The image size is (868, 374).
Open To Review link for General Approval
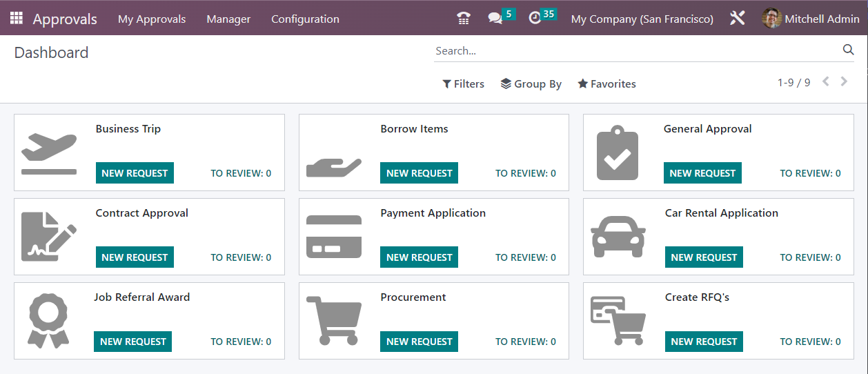coord(811,173)
